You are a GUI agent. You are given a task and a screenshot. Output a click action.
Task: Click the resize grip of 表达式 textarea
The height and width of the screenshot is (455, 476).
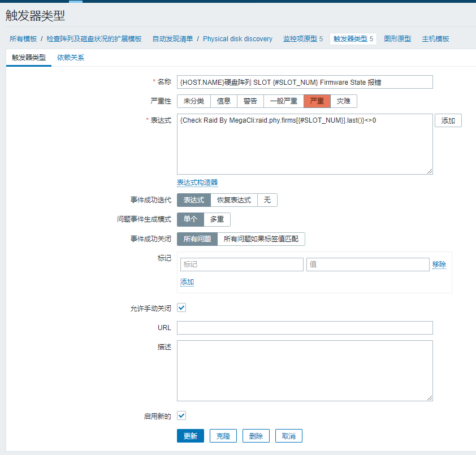pyautogui.click(x=430, y=171)
